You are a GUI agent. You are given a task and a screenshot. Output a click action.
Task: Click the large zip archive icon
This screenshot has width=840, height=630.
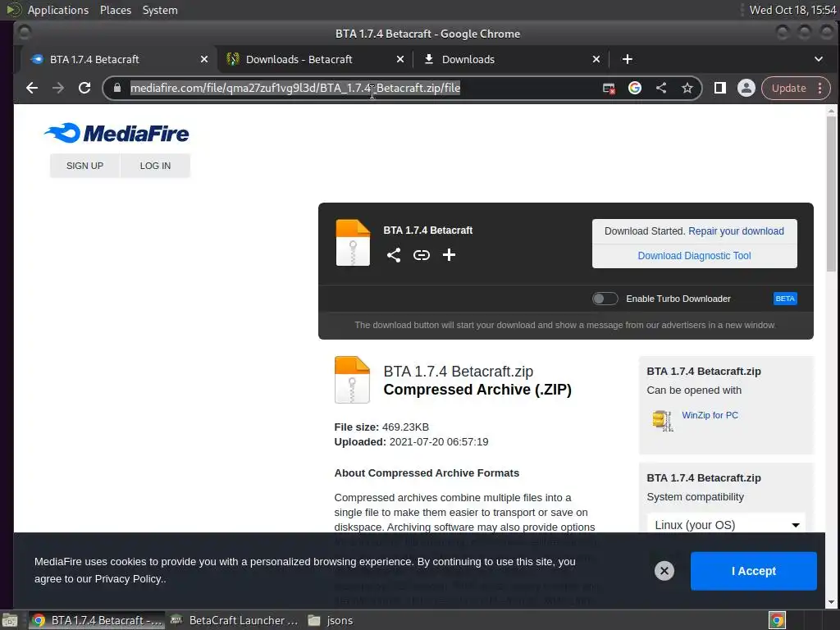pos(352,380)
